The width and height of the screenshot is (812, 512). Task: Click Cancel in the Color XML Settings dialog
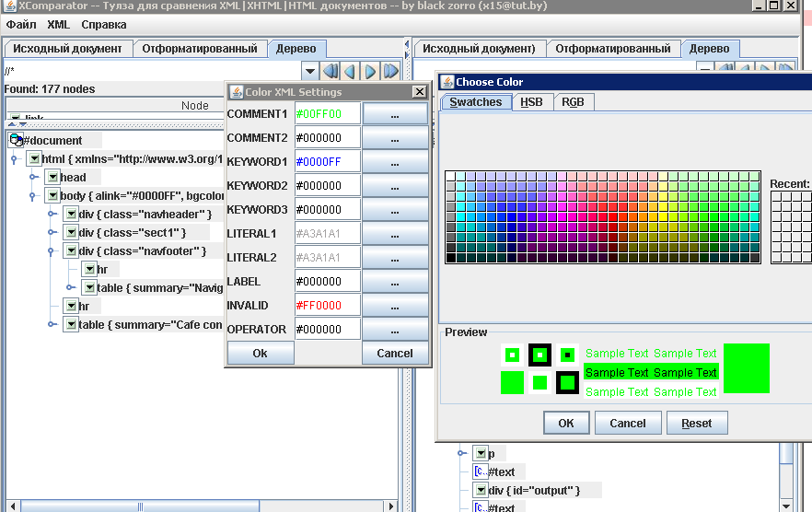(x=395, y=354)
